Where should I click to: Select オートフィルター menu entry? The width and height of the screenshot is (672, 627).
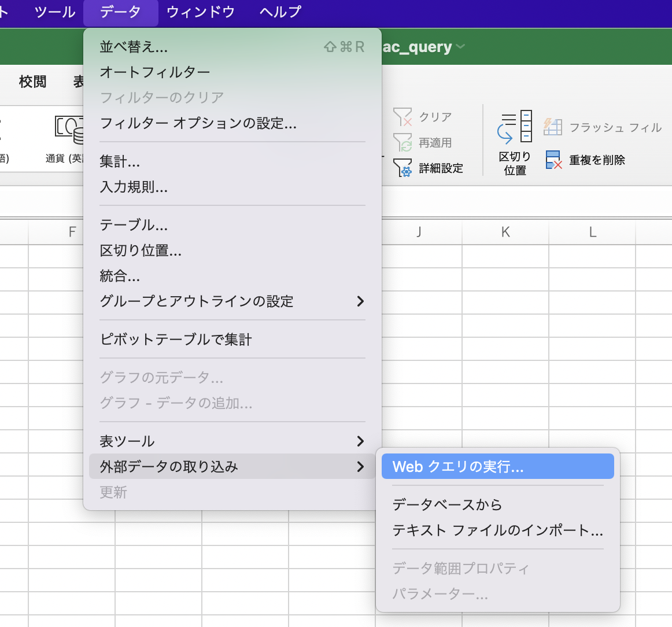point(232,72)
